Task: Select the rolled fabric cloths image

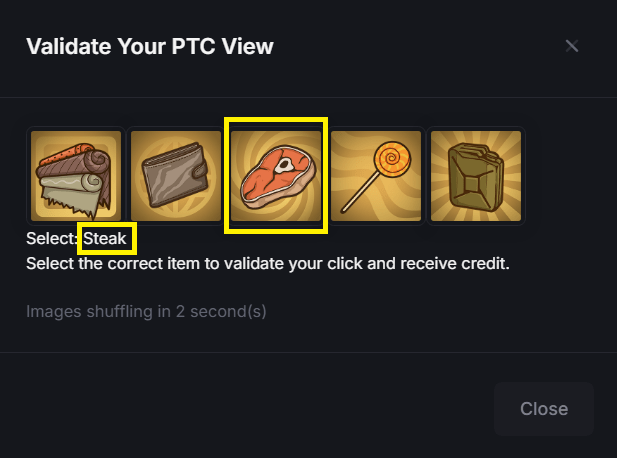Action: pyautogui.click(x=76, y=176)
